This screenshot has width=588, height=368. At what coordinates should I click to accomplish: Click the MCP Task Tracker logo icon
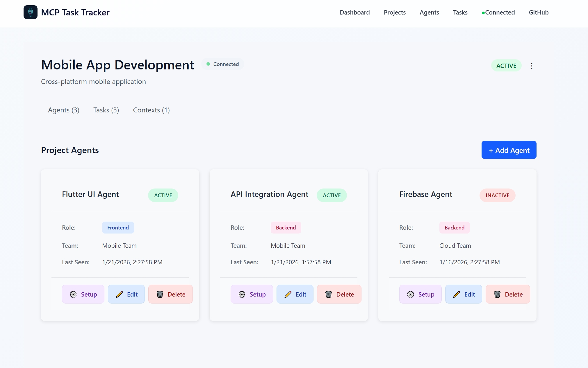pyautogui.click(x=30, y=12)
